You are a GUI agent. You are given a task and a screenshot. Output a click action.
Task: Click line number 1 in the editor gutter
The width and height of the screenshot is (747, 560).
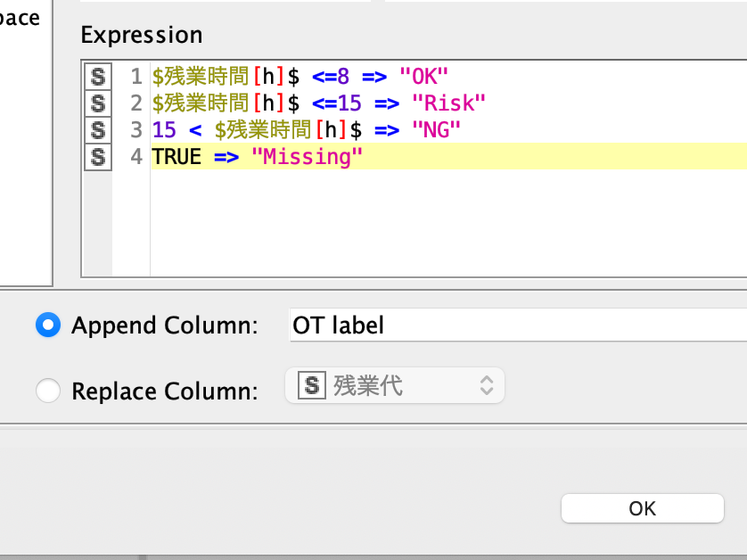[135, 76]
